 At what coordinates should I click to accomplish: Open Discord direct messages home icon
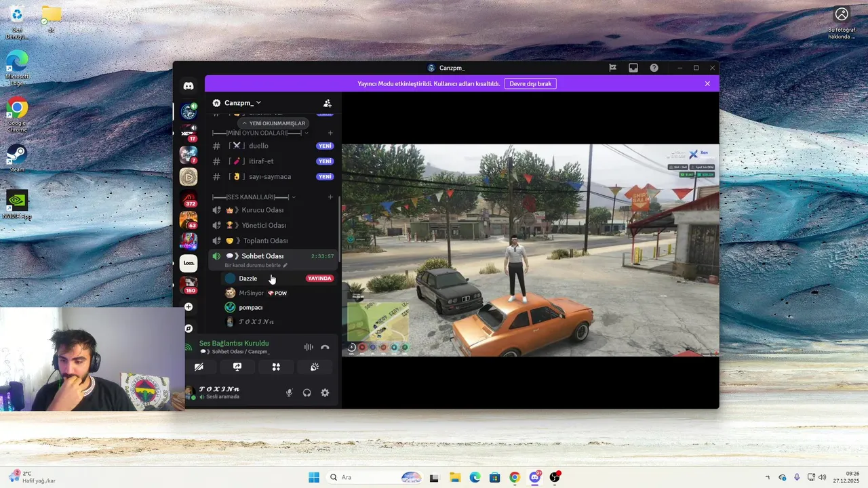click(189, 86)
